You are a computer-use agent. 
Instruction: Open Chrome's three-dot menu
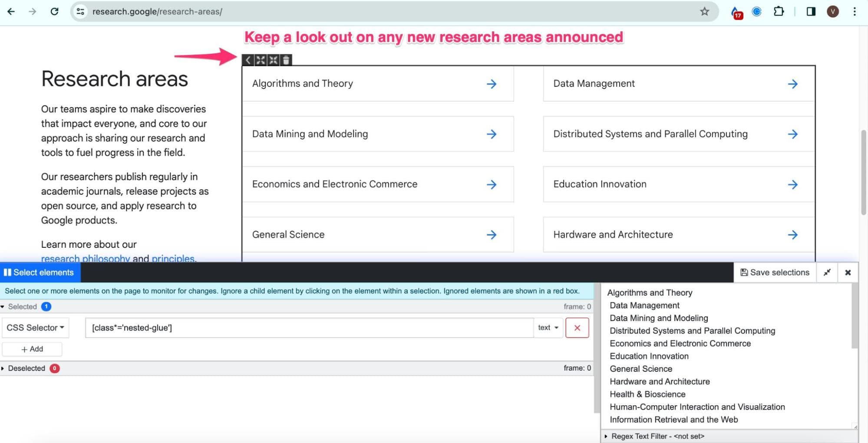pos(854,11)
